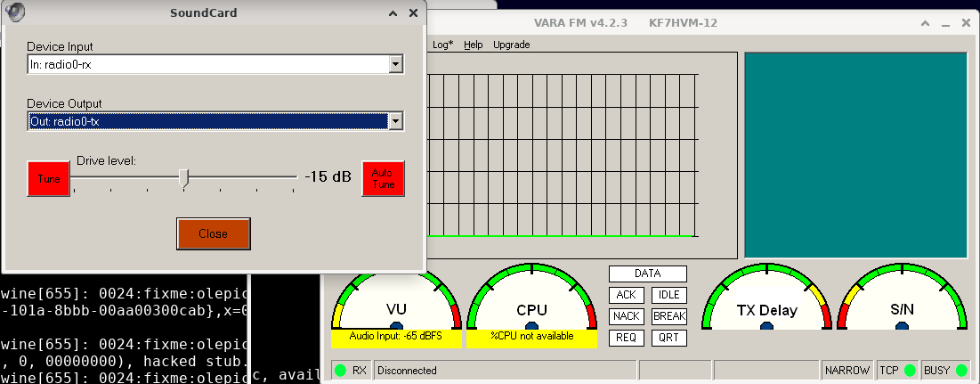Viewport: 980px width, 384px height.
Task: Toggle the NARROW bandwidth indicator
Action: (x=846, y=371)
